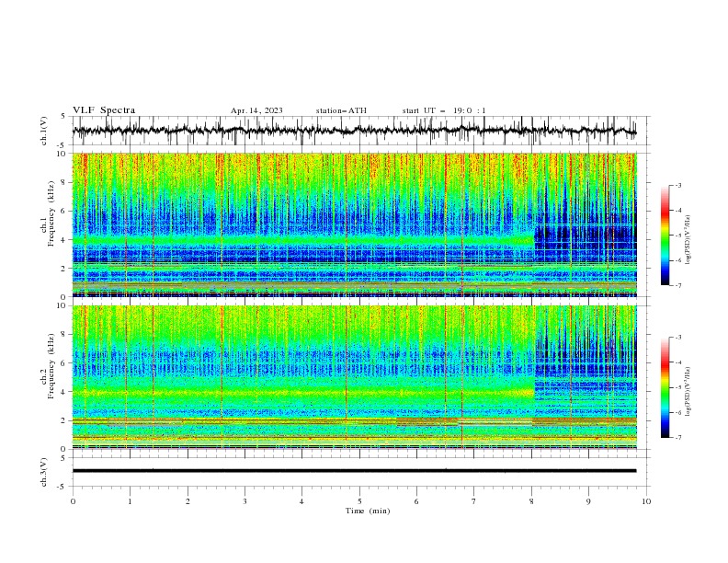Click the ch.3 flat black trace
The height and width of the screenshot is (563, 728).
[354, 471]
